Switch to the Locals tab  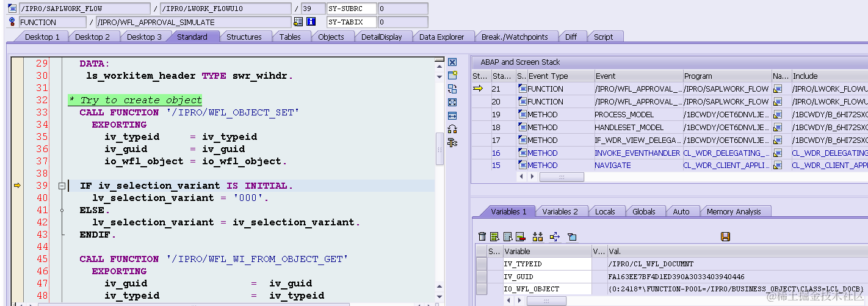[x=605, y=211]
